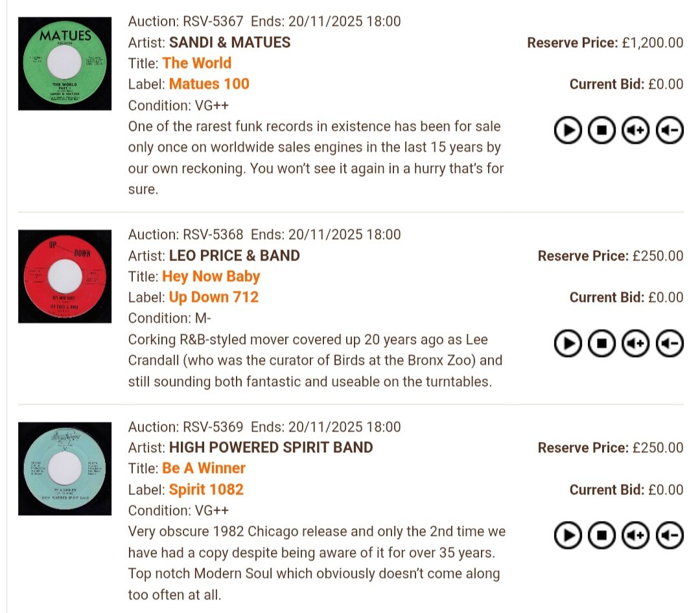Play the Leo Price & Band sample

click(x=568, y=343)
